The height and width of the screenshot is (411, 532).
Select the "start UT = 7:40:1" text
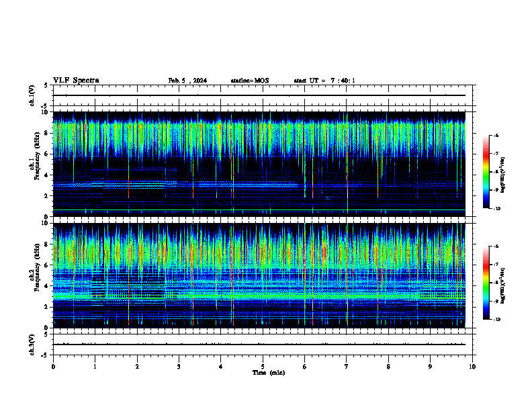pyautogui.click(x=324, y=81)
